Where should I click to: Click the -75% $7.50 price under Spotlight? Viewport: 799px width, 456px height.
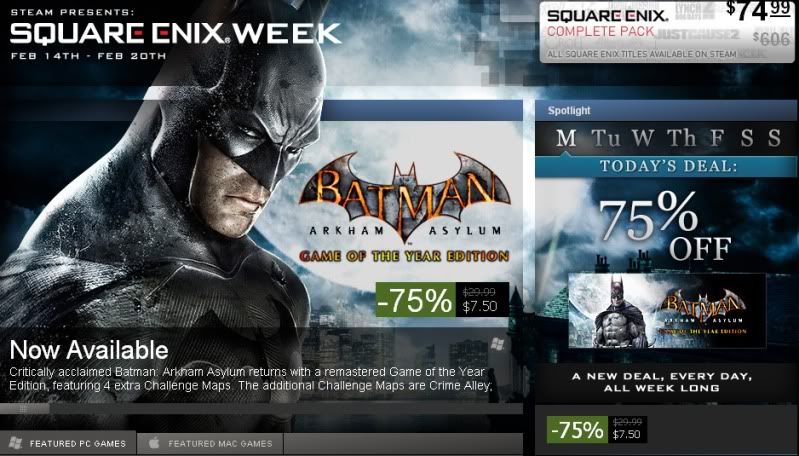click(597, 430)
